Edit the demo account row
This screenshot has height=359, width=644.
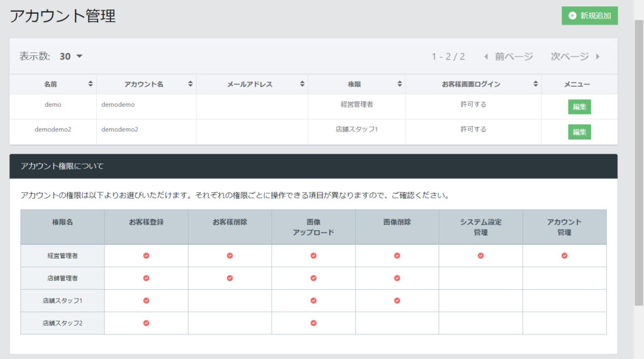tap(579, 107)
